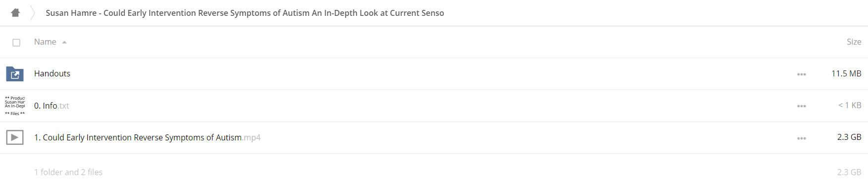Open the Handouts folder link
868x187 pixels.
(x=52, y=73)
